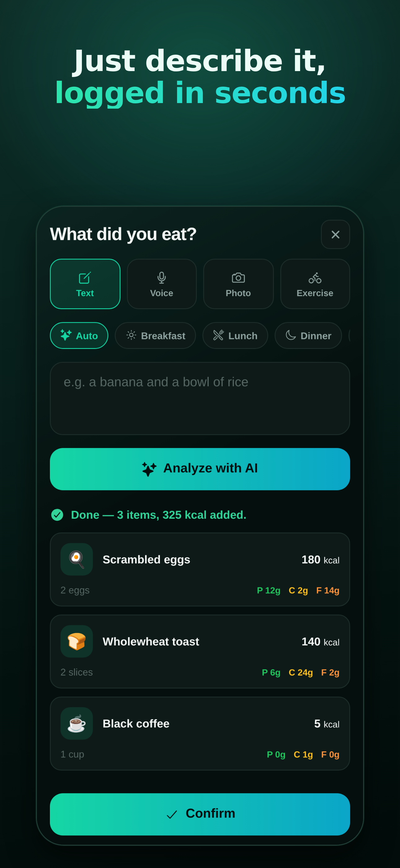
Task: Close the What did you eat dialog
Action: pos(336,234)
